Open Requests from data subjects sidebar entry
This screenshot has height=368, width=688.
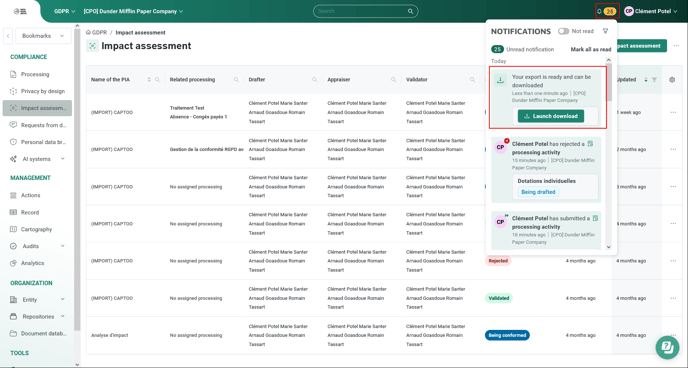38,125
